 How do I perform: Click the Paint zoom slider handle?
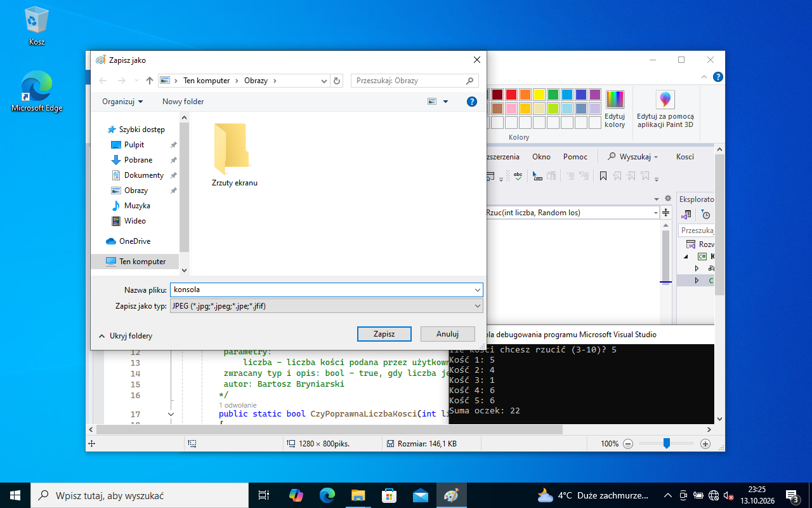click(666, 443)
